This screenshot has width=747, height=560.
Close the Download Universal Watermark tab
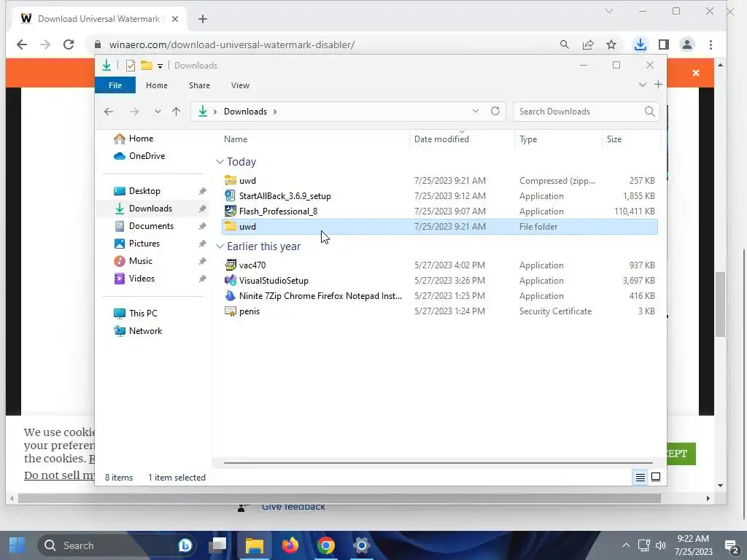pyautogui.click(x=175, y=19)
